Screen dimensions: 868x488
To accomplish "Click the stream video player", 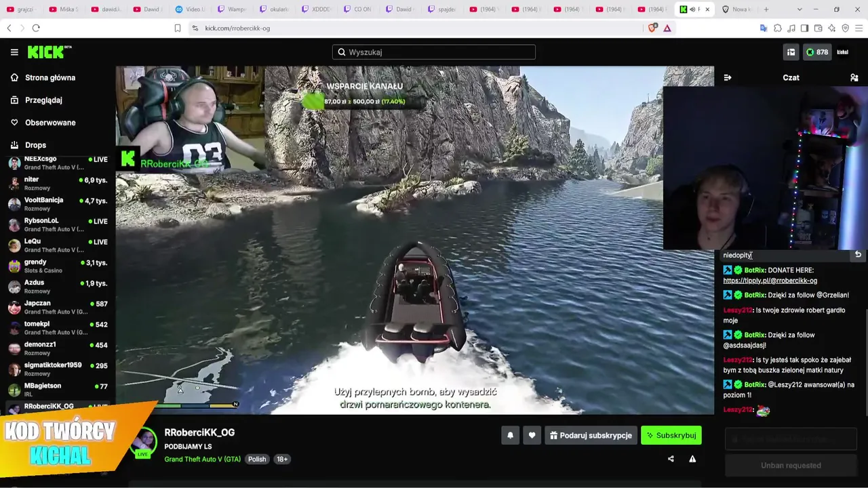I will [414, 240].
